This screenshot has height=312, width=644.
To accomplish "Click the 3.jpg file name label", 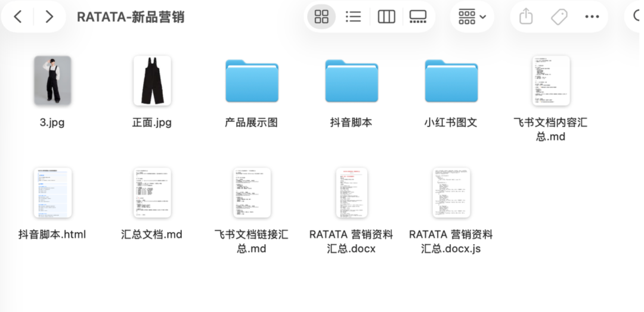I will coord(52,123).
